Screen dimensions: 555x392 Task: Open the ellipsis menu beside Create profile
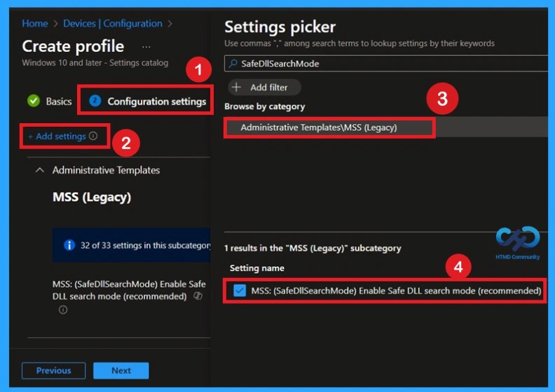[x=146, y=47]
